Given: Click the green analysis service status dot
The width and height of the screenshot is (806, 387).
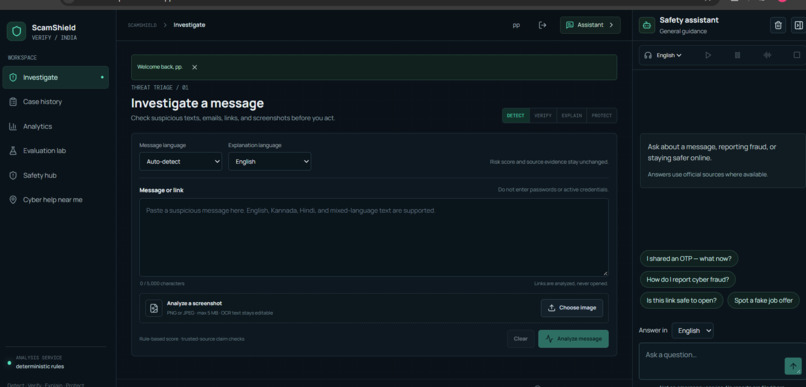Looking at the screenshot, I should coord(9,363).
